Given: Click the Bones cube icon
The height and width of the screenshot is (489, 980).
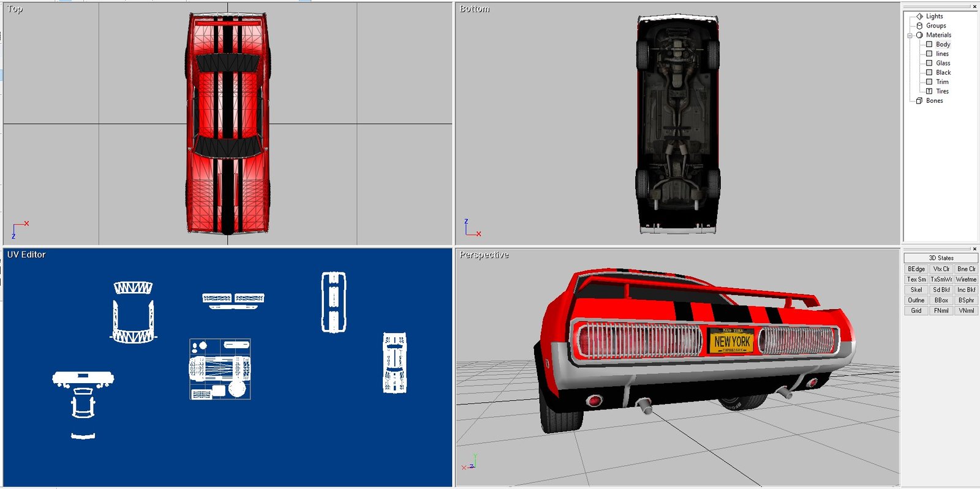Looking at the screenshot, I should pyautogui.click(x=919, y=101).
